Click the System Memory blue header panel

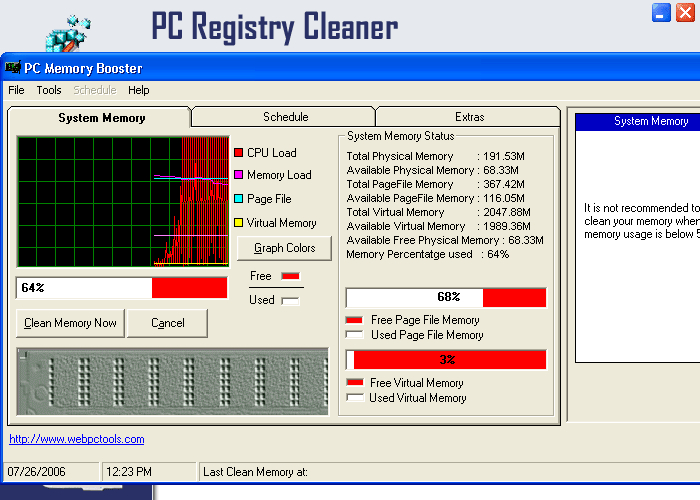click(x=638, y=121)
